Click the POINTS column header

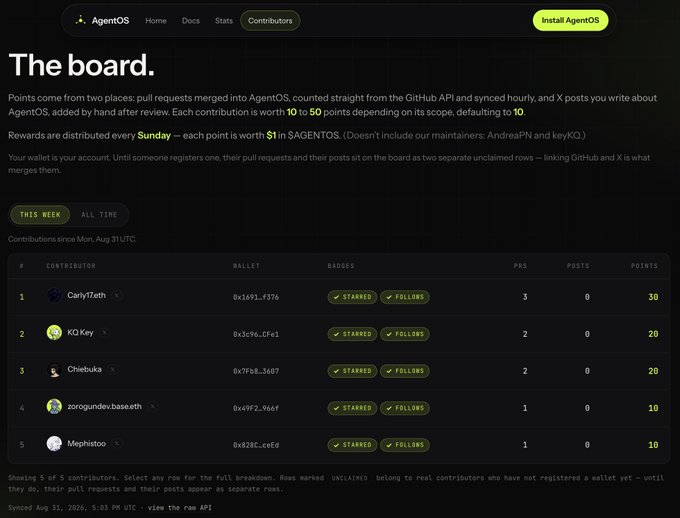(644, 266)
